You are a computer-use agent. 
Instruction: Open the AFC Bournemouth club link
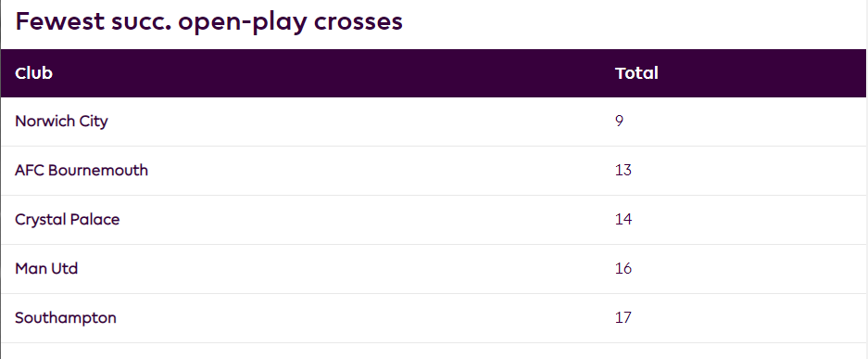[82, 170]
